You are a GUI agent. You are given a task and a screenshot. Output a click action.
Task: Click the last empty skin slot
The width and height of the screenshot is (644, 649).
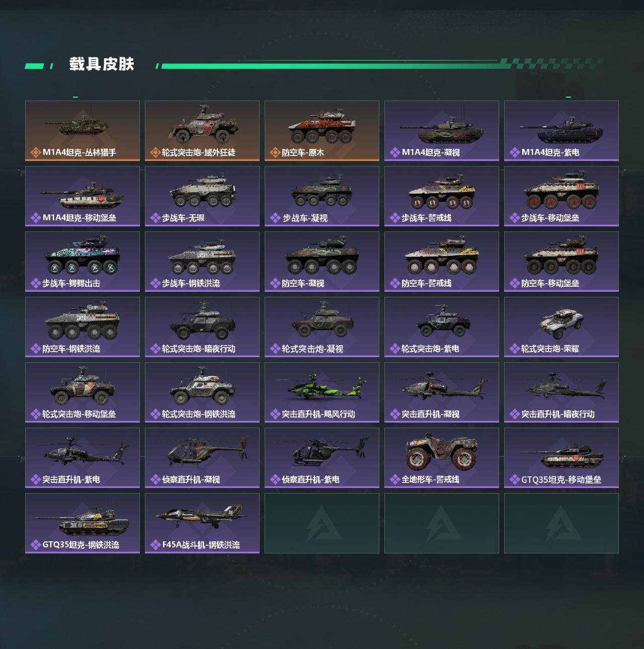point(561,523)
